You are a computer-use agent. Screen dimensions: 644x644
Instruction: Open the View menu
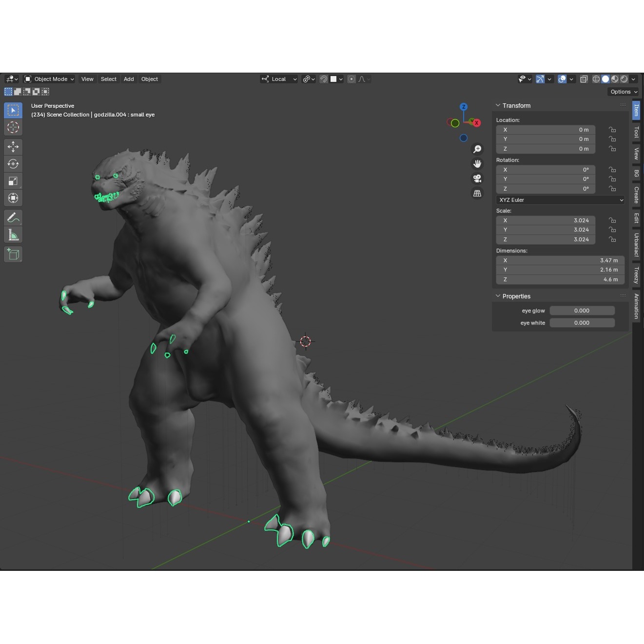(87, 79)
